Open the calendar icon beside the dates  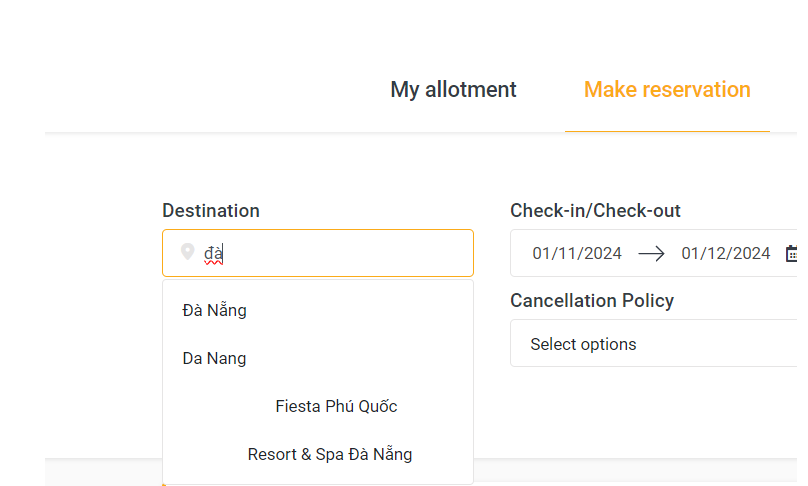pyautogui.click(x=792, y=253)
